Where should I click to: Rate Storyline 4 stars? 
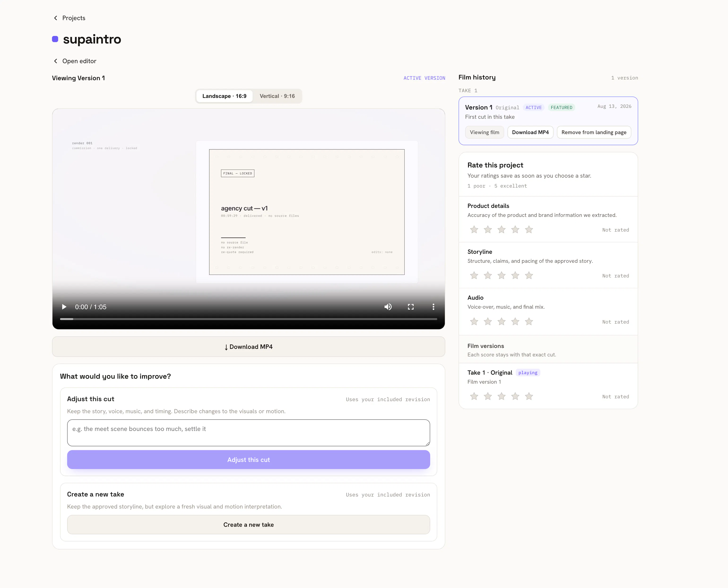tap(515, 276)
